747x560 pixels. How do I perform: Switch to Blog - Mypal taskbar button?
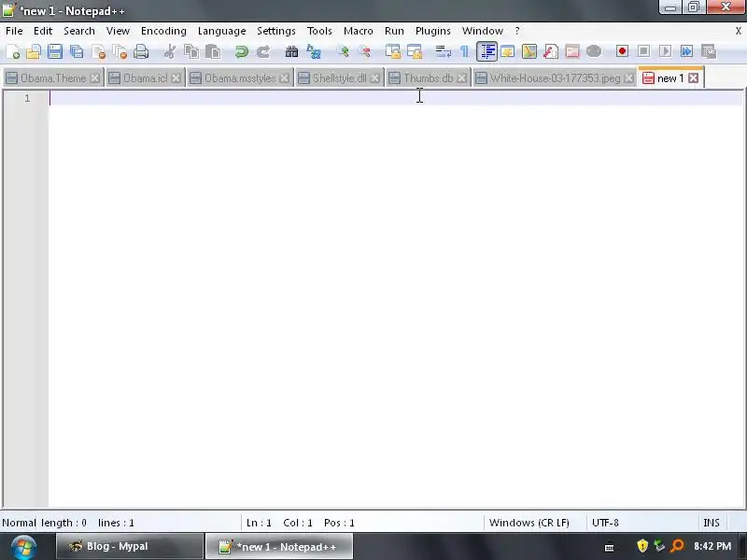click(130, 546)
